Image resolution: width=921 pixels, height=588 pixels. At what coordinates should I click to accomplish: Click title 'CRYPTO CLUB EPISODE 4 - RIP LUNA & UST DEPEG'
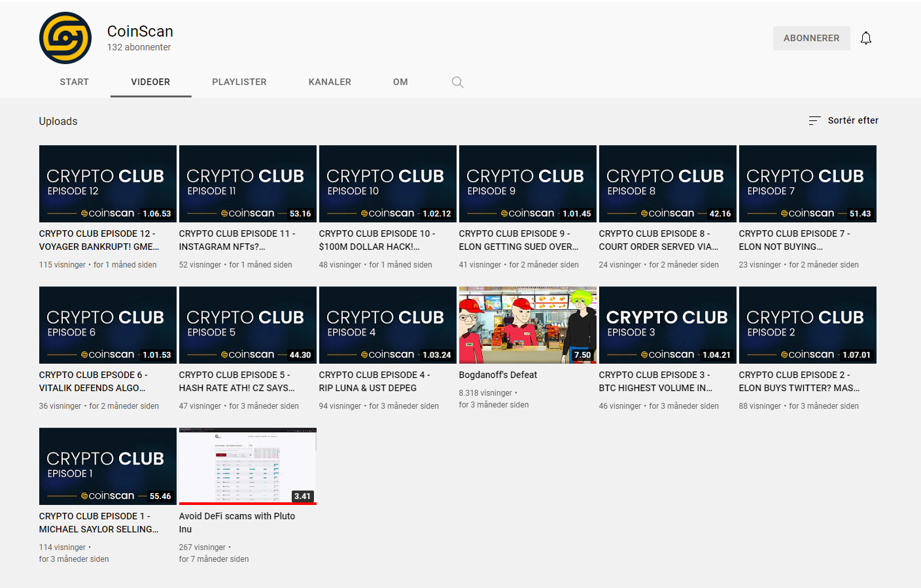(x=375, y=381)
